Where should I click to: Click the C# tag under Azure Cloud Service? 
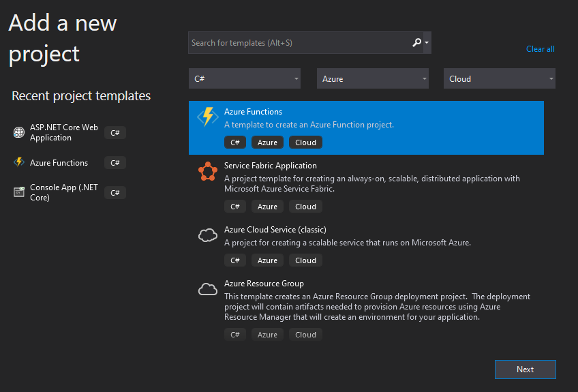[234, 260]
